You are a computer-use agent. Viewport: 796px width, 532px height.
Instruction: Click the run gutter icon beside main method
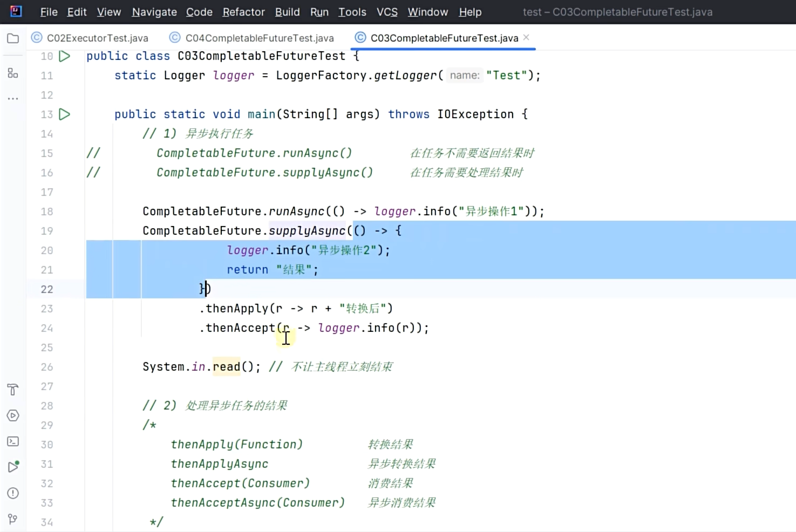[x=64, y=114]
